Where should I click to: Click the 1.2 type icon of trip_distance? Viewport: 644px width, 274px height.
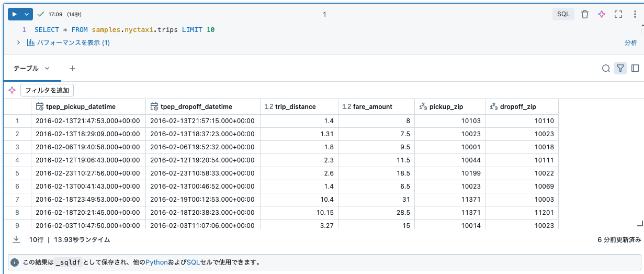tap(269, 106)
